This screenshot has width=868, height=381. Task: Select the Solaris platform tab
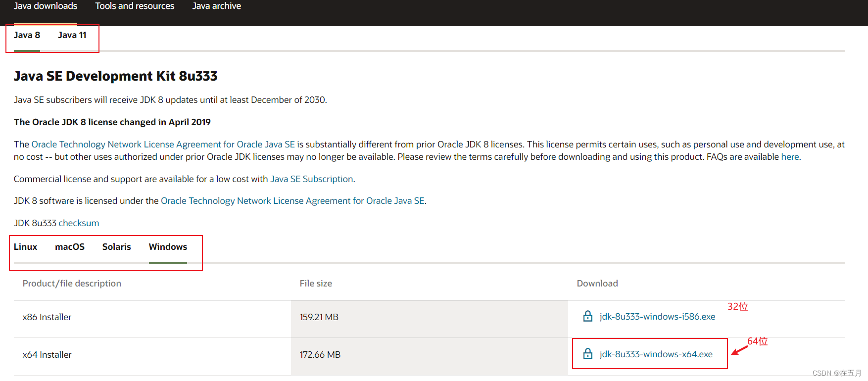click(117, 247)
